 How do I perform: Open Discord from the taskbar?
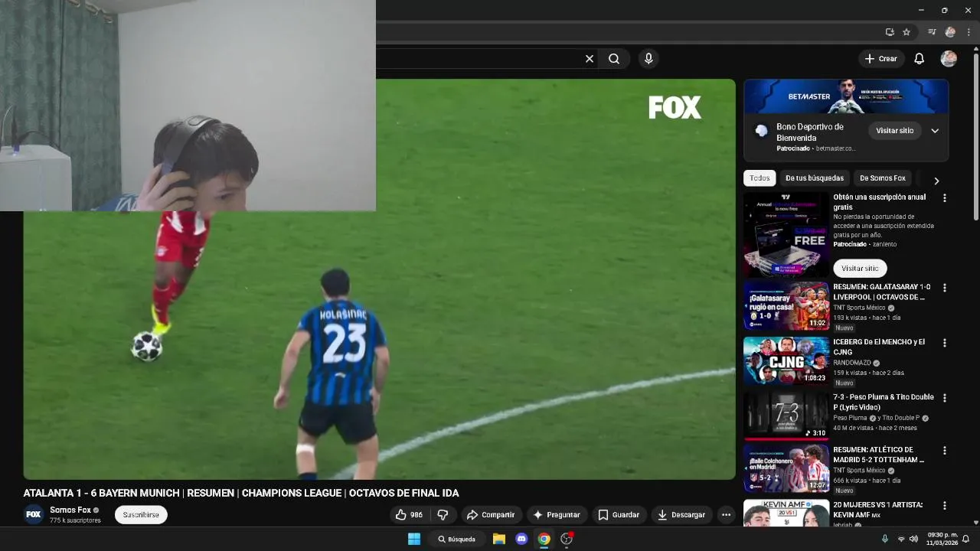click(521, 539)
